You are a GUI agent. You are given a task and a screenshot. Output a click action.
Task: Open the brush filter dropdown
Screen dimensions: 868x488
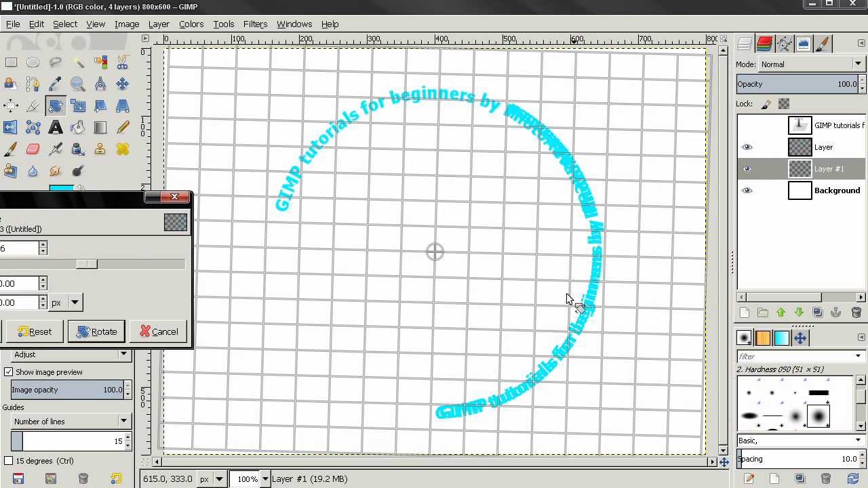tap(858, 357)
